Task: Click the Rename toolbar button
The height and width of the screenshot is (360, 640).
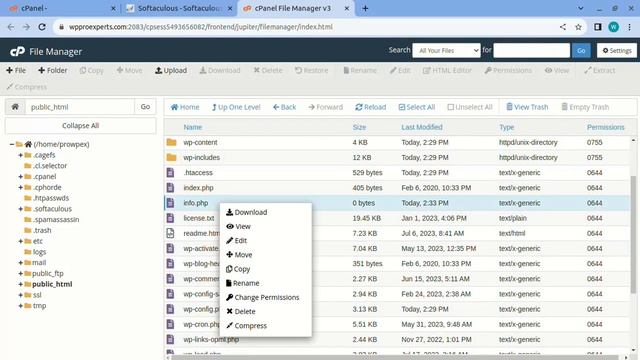Action: pos(360,70)
